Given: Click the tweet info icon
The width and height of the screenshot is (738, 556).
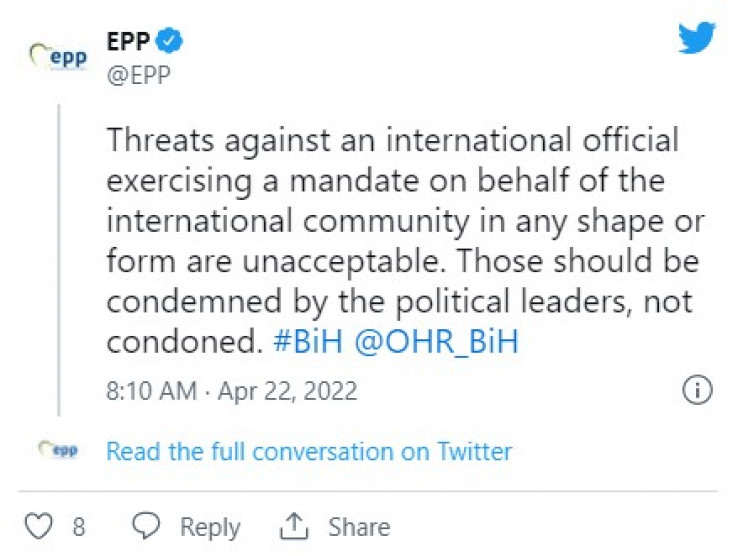Looking at the screenshot, I should point(697,389).
